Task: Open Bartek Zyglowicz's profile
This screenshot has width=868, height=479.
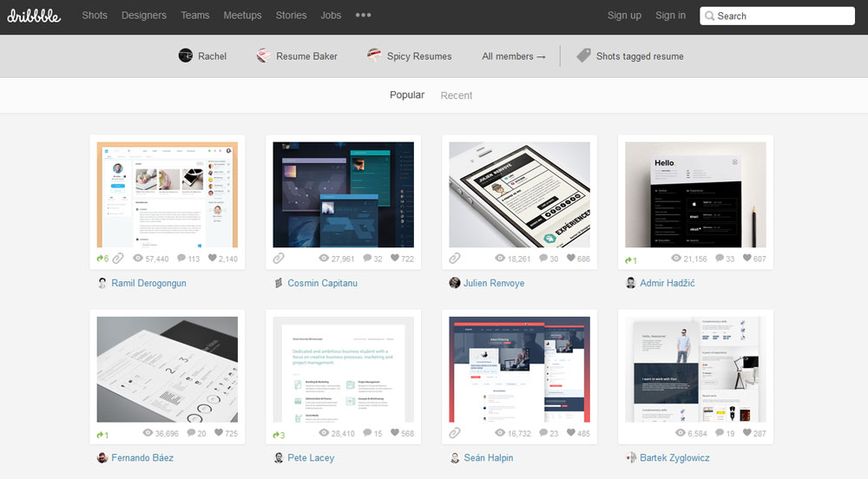Action: click(674, 457)
